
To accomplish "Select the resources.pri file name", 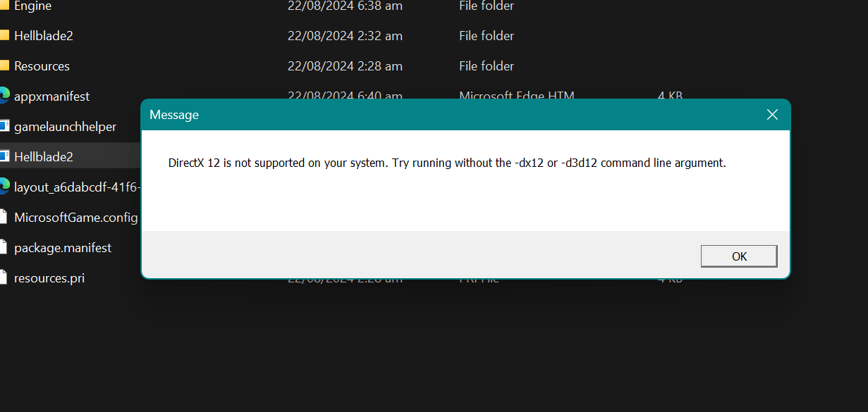I will [x=49, y=278].
